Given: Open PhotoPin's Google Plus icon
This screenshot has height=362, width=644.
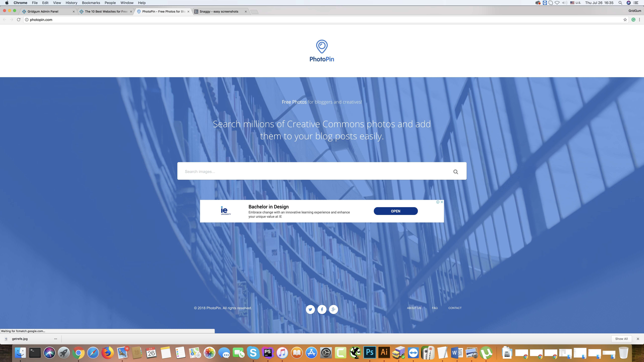Looking at the screenshot, I should (333, 309).
